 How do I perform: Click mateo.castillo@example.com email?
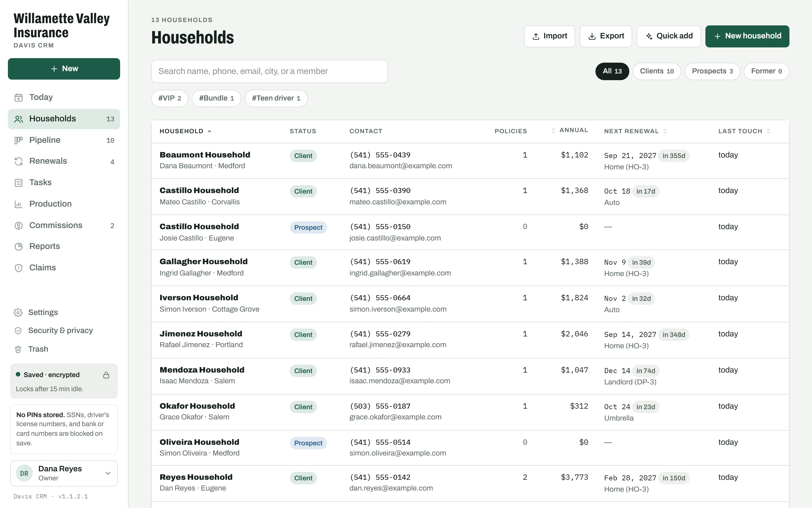pos(398,202)
